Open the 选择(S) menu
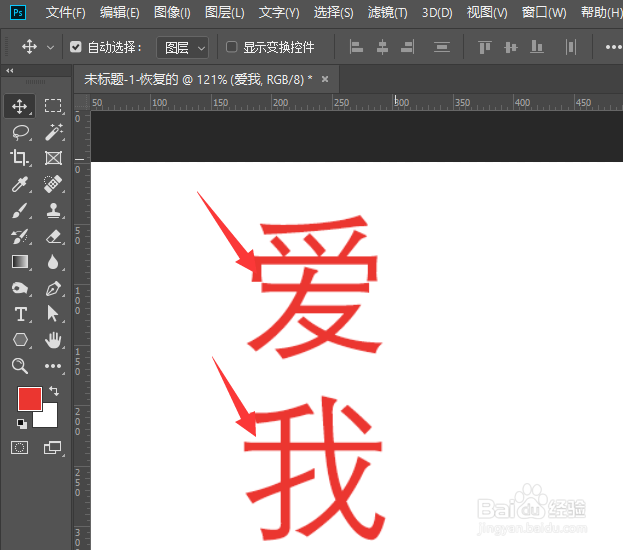The height and width of the screenshot is (550, 623). [333, 13]
